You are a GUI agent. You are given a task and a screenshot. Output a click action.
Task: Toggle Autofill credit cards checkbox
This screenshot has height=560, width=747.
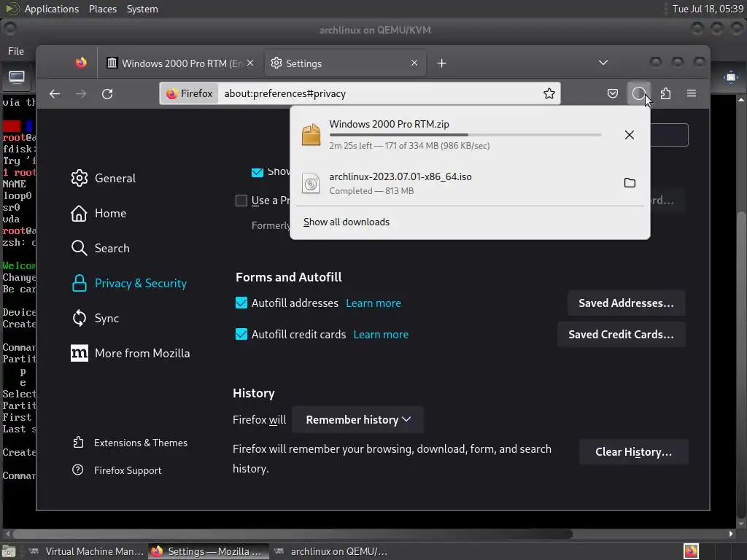click(241, 334)
